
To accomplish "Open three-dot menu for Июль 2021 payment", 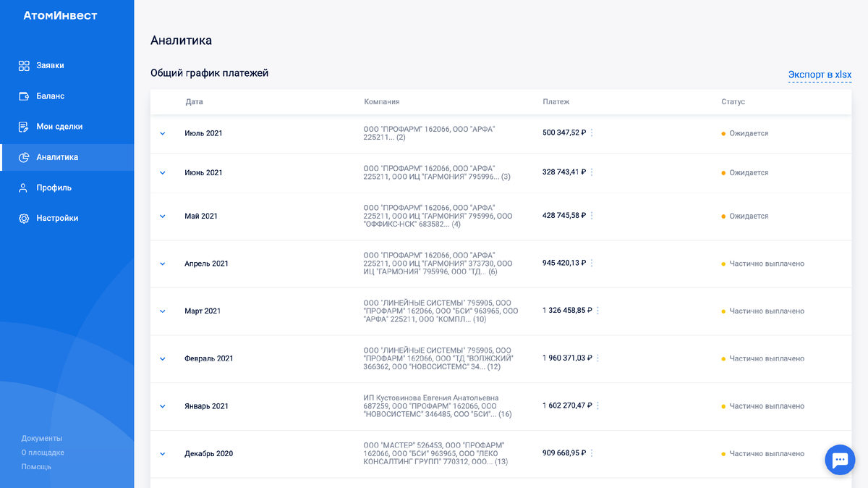I will point(592,133).
